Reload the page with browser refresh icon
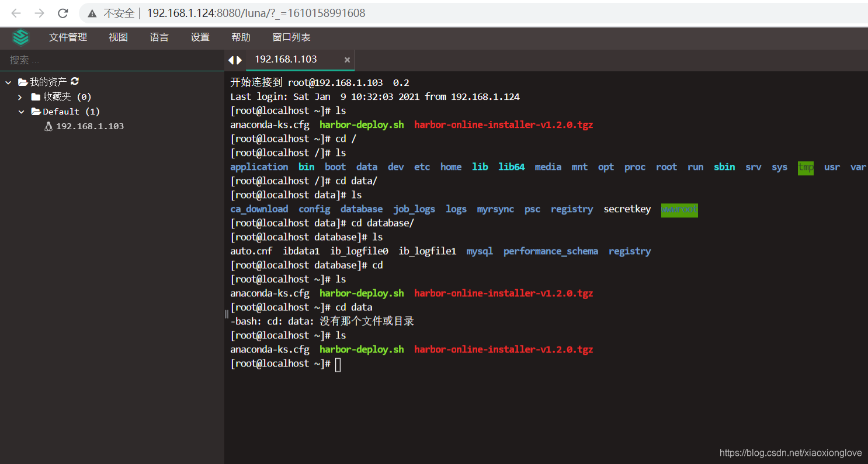The height and width of the screenshot is (464, 868). tap(63, 13)
